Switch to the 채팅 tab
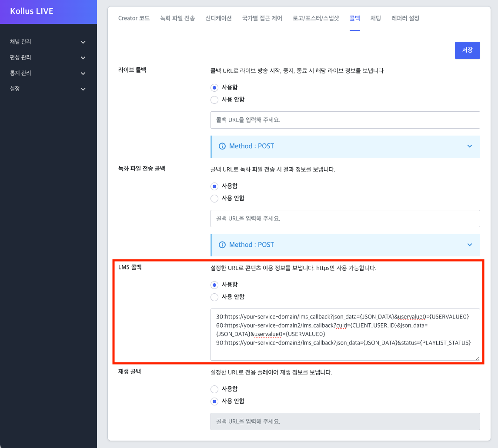Image resolution: width=498 pixels, height=448 pixels. [375, 18]
